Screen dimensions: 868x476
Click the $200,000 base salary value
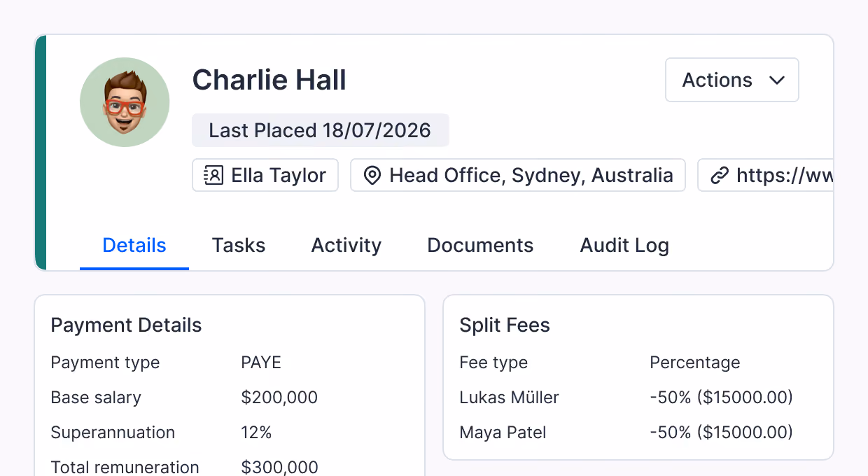[279, 398]
